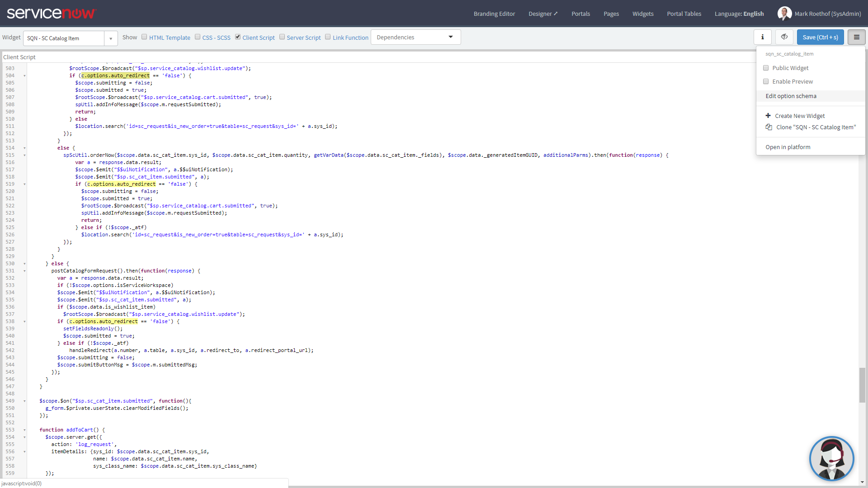The image size is (868, 488).
Task: Expand the Widget selector dropdown arrow
Action: click(x=111, y=38)
